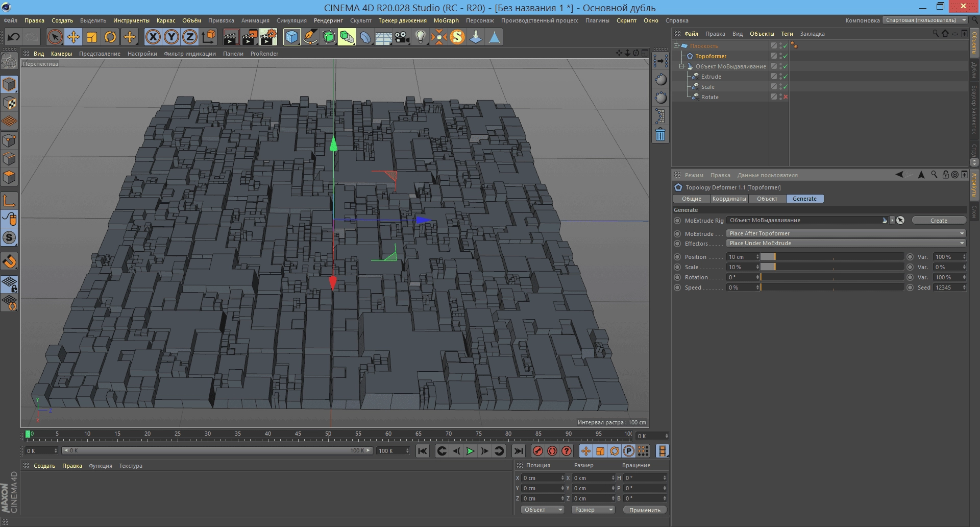Image resolution: width=980 pixels, height=527 pixels.
Task: Open the Рендеринг menu
Action: (328, 20)
